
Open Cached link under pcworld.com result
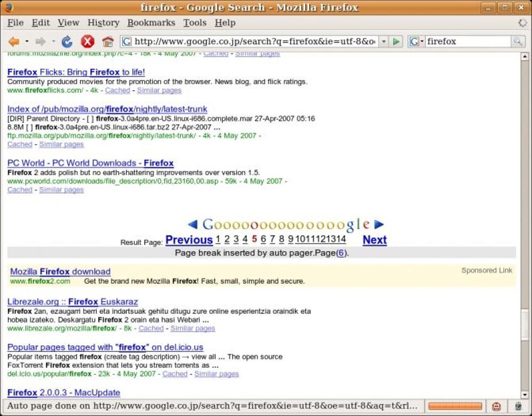click(20, 190)
